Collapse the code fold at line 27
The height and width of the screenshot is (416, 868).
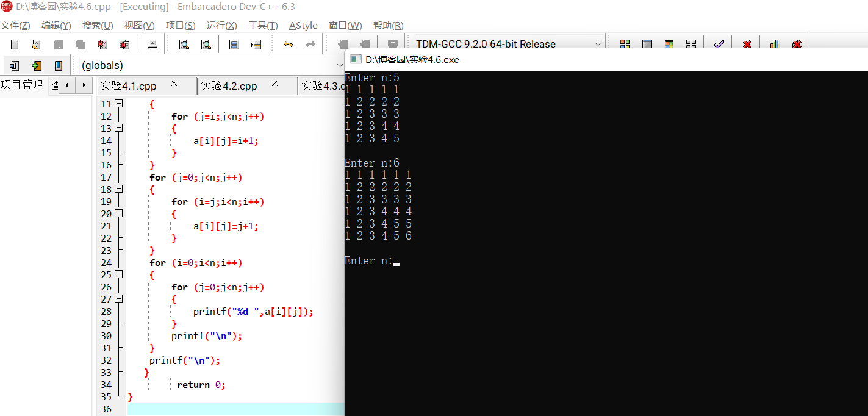tap(118, 299)
